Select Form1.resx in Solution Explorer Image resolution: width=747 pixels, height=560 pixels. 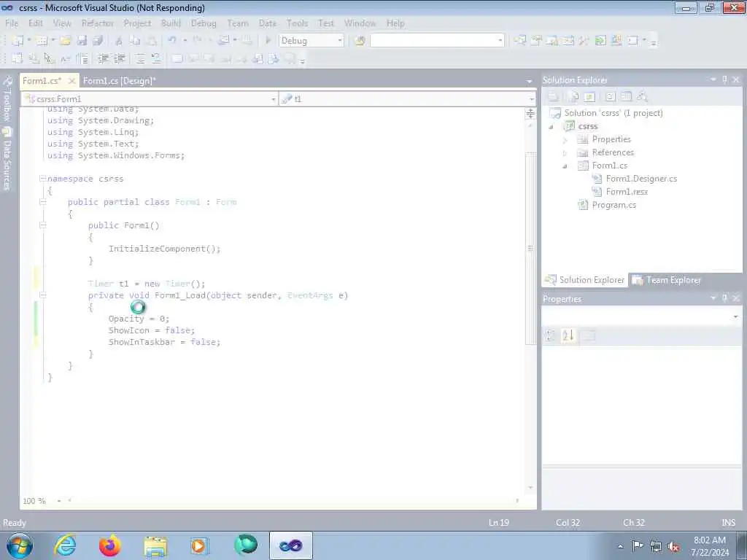click(x=627, y=192)
